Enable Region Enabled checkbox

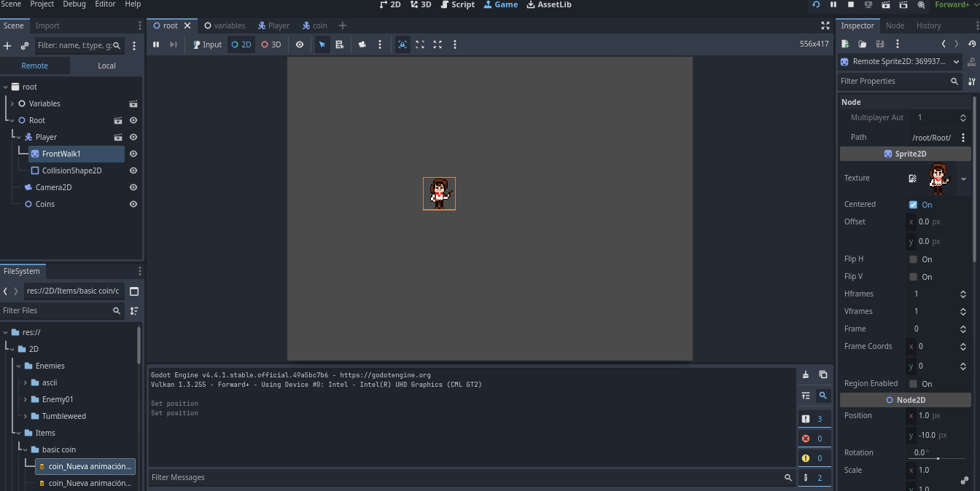[x=913, y=384]
